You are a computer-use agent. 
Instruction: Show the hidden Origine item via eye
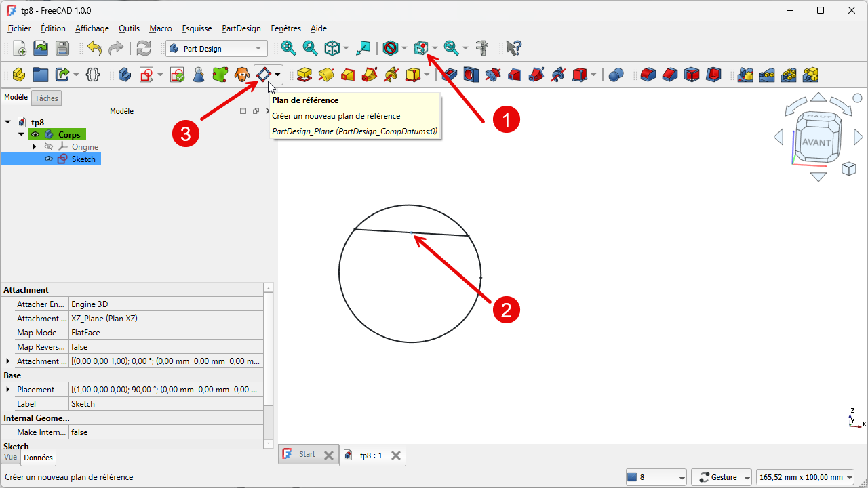click(x=49, y=147)
